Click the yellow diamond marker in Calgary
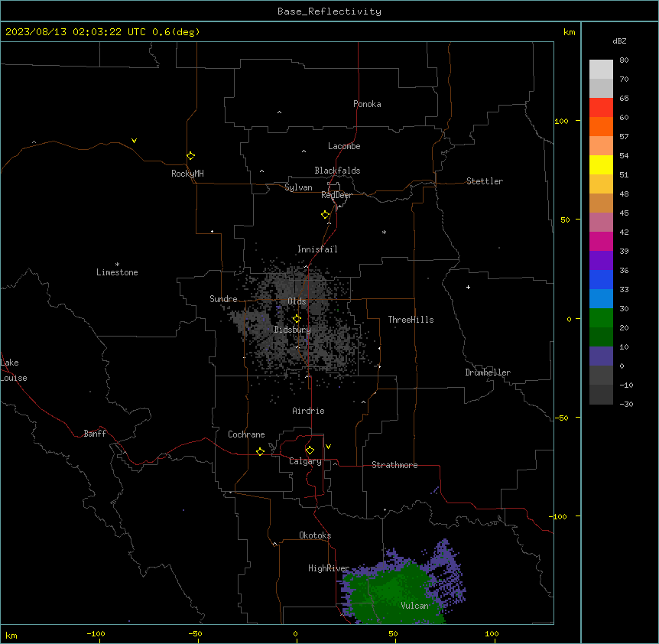Screen dimensions: 659x644 (310, 450)
